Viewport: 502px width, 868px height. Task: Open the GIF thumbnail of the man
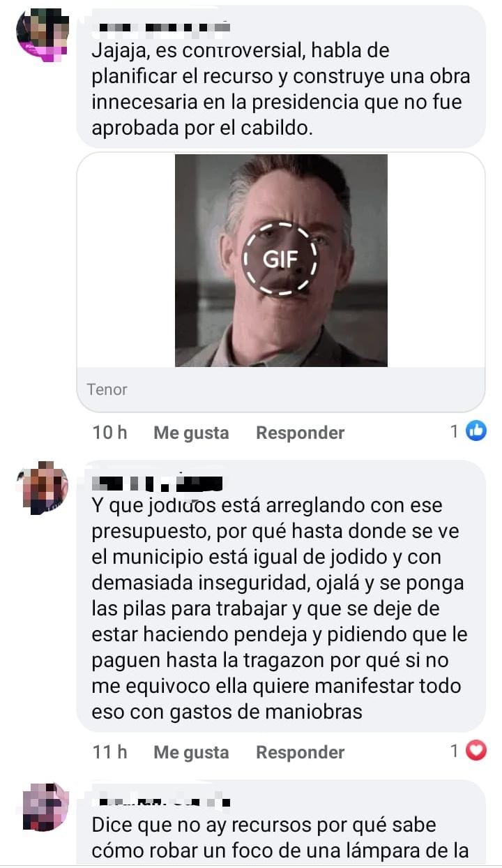click(280, 260)
